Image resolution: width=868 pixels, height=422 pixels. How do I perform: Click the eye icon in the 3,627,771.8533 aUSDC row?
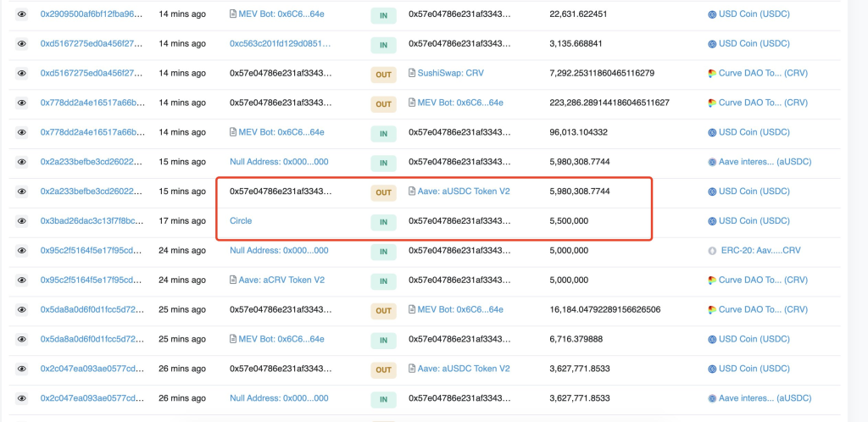pos(21,398)
